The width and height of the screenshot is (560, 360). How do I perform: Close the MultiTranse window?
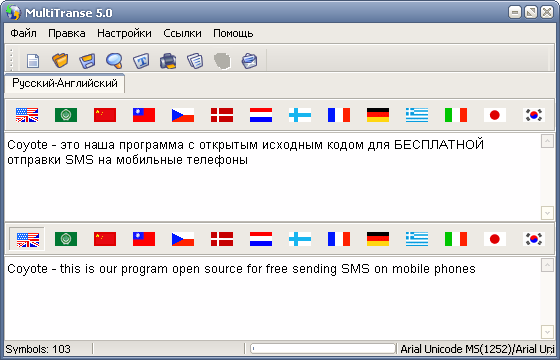(x=547, y=13)
